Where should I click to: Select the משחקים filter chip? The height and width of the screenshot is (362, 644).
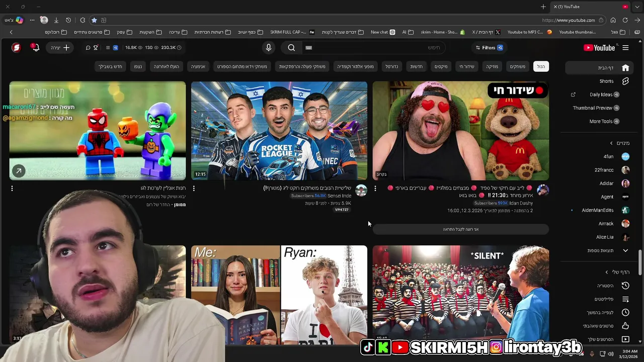pos(518,66)
